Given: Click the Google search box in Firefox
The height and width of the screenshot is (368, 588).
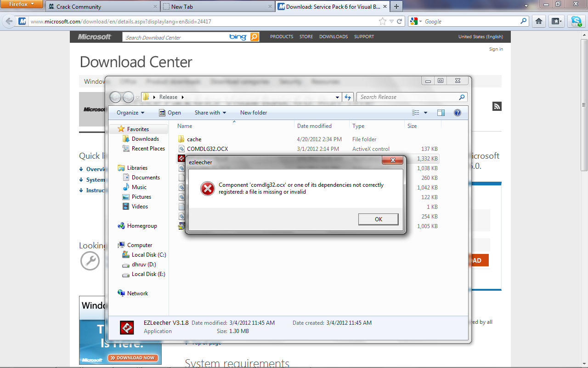Looking at the screenshot, I should coord(471,21).
